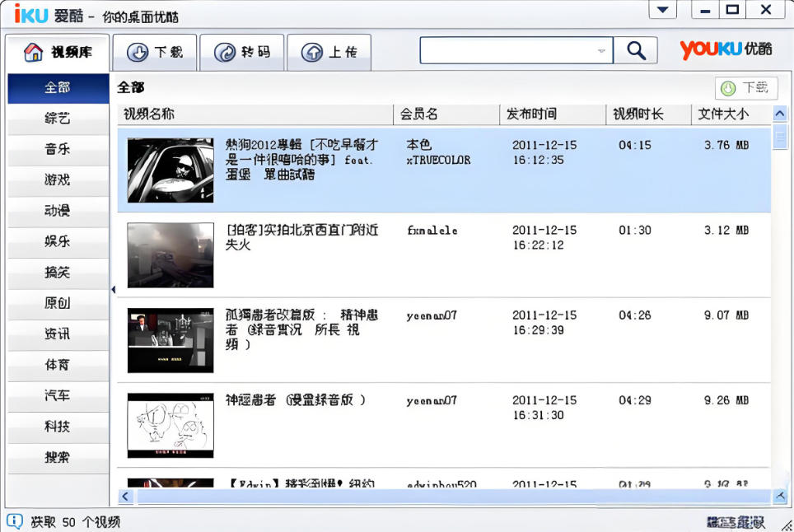The image size is (794, 532).
Task: Select the title 热狗2012專輯 video text
Action: coord(301,160)
